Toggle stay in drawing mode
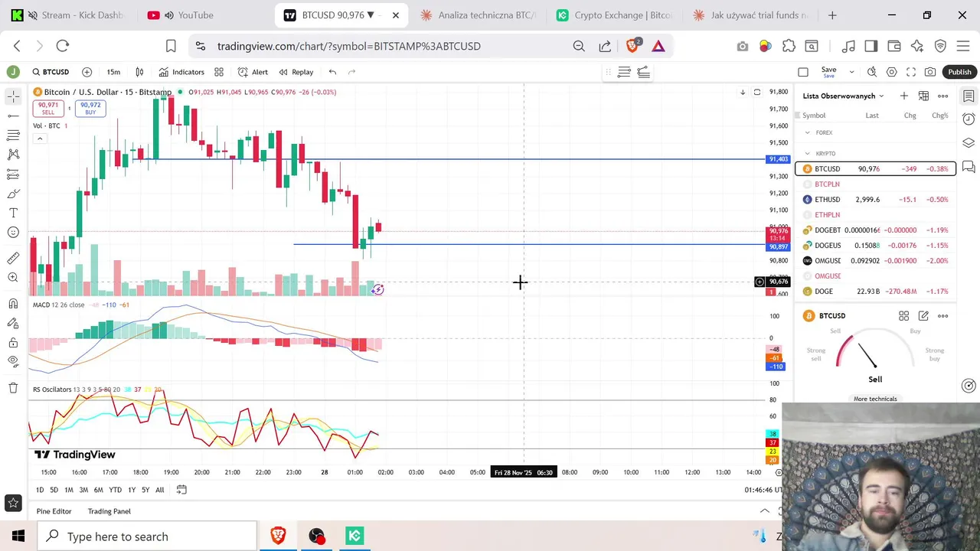This screenshot has width=980, height=551. 13,323
